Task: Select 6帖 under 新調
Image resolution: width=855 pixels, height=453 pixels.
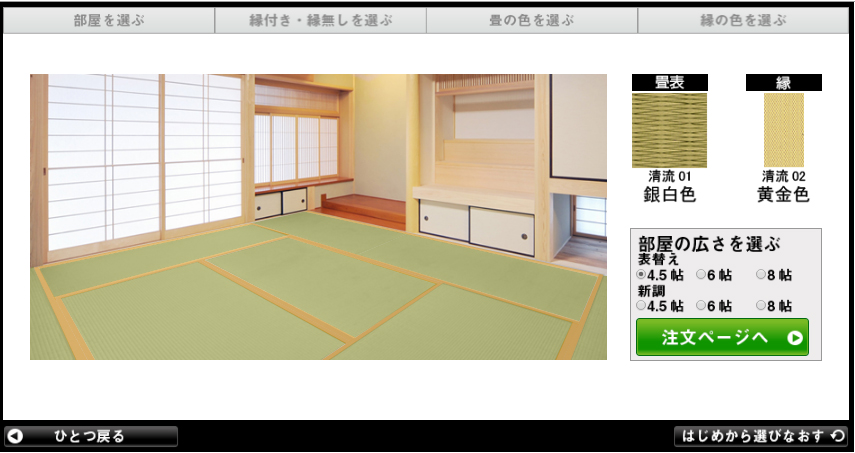Action: coord(701,306)
